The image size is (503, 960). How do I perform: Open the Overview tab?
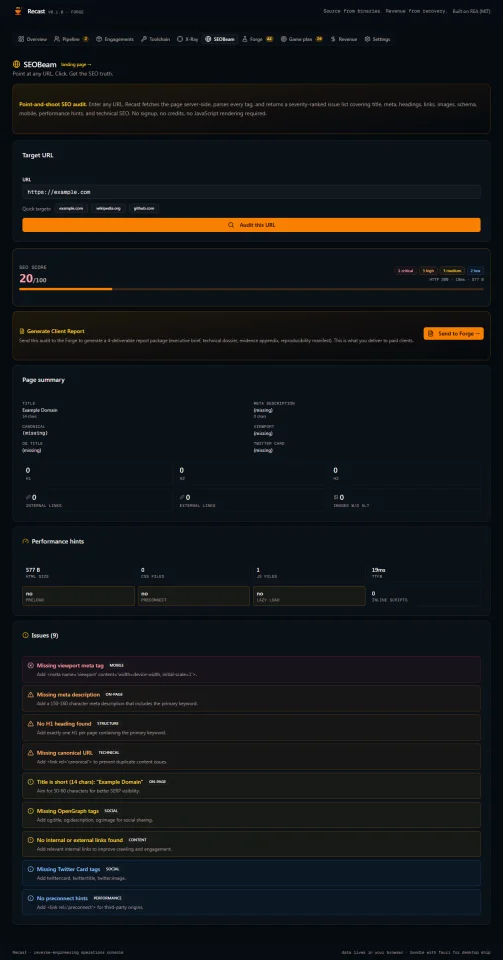point(32,39)
